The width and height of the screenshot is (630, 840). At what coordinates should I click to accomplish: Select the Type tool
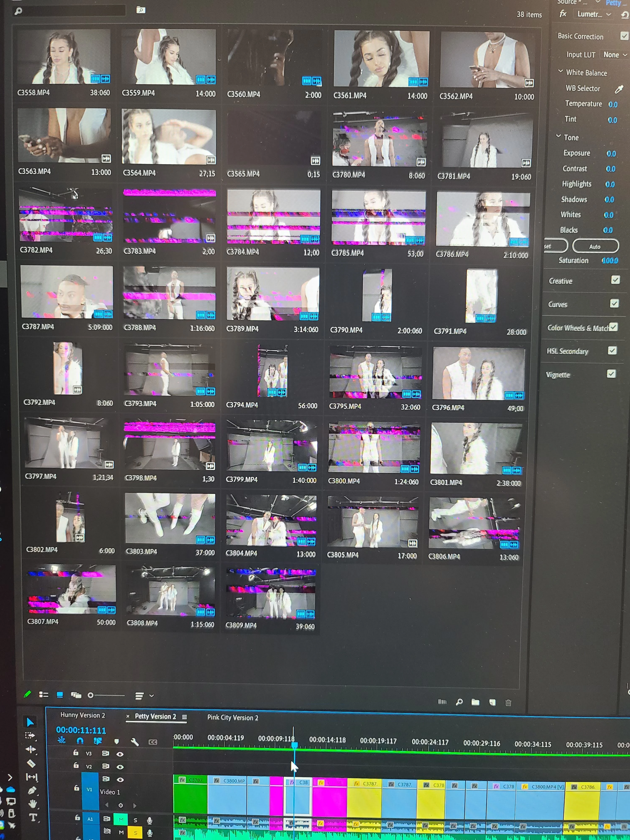tap(33, 818)
